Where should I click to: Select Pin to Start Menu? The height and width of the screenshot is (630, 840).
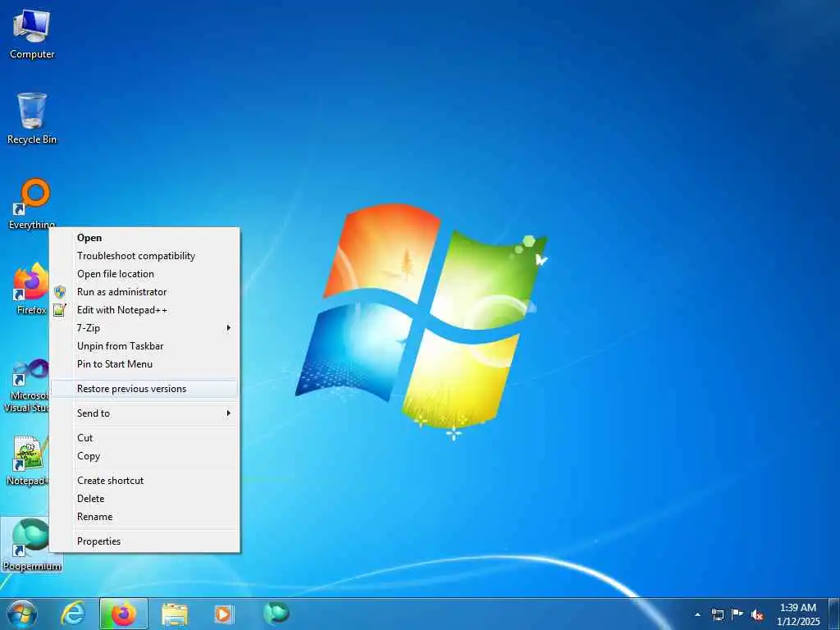(144, 364)
